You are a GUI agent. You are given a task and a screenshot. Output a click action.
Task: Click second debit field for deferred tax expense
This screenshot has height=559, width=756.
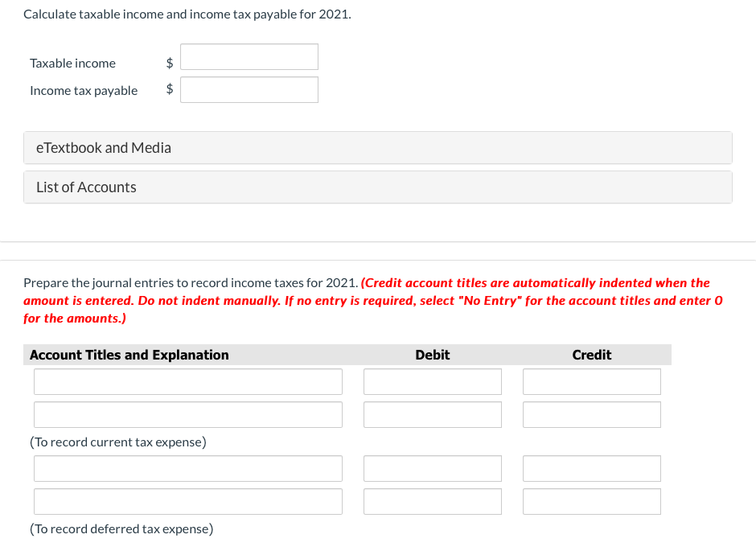click(x=433, y=501)
